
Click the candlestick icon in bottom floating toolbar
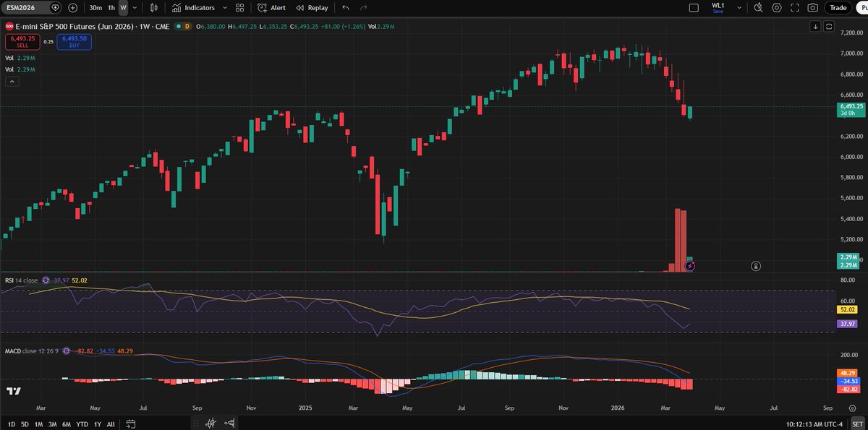(210, 423)
